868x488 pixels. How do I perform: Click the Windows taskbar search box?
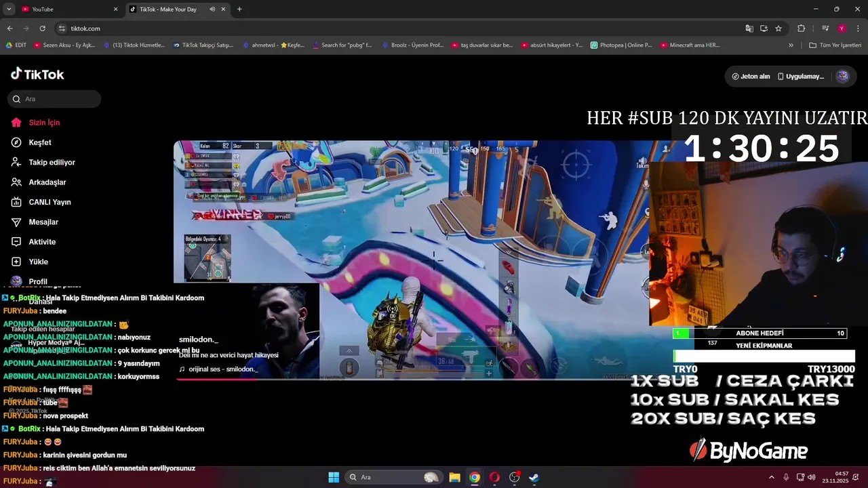coord(393,477)
